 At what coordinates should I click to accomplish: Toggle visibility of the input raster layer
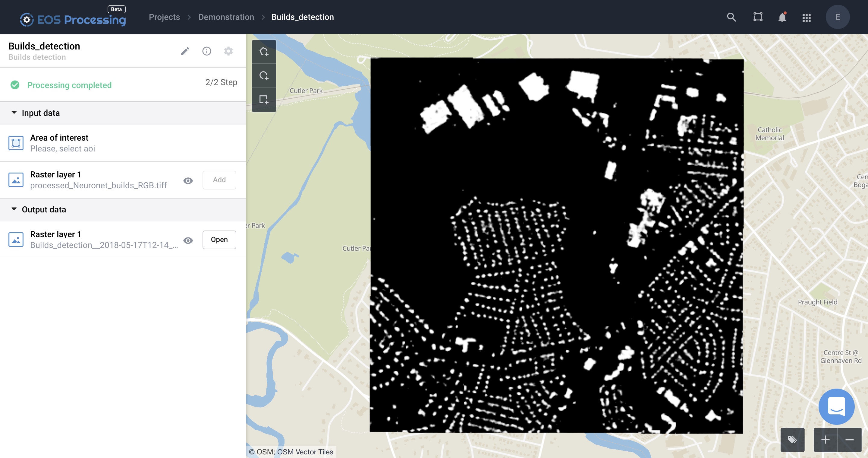pyautogui.click(x=188, y=180)
